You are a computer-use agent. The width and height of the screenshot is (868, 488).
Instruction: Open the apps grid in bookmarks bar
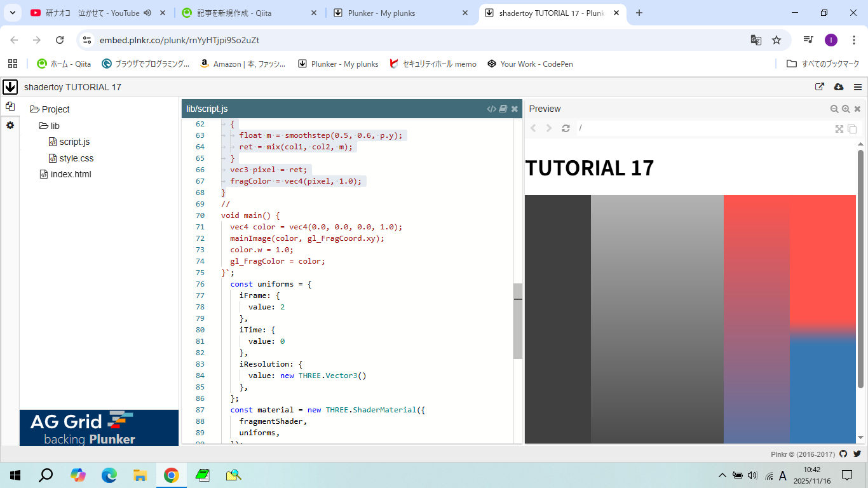click(13, 64)
